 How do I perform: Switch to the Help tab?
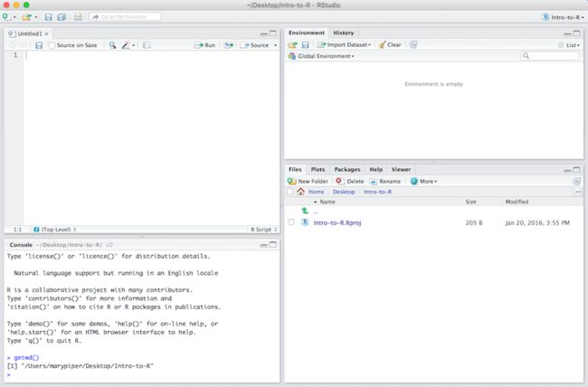(375, 169)
